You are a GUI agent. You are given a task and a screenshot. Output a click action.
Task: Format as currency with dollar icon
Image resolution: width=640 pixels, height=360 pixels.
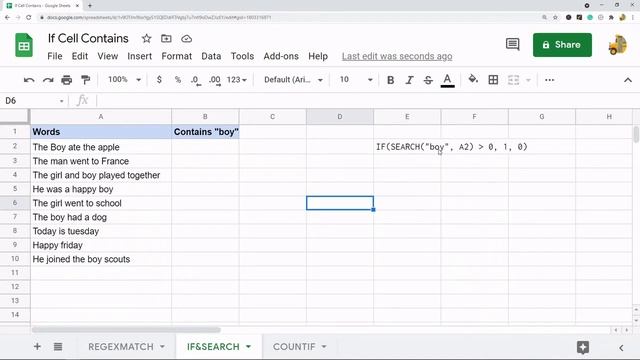point(159,80)
